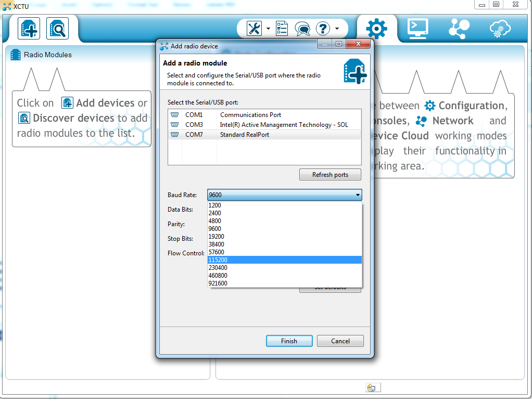Screen dimensions: 532x402
Task: Open the feedback chat bubbles icon
Action: [x=302, y=29]
